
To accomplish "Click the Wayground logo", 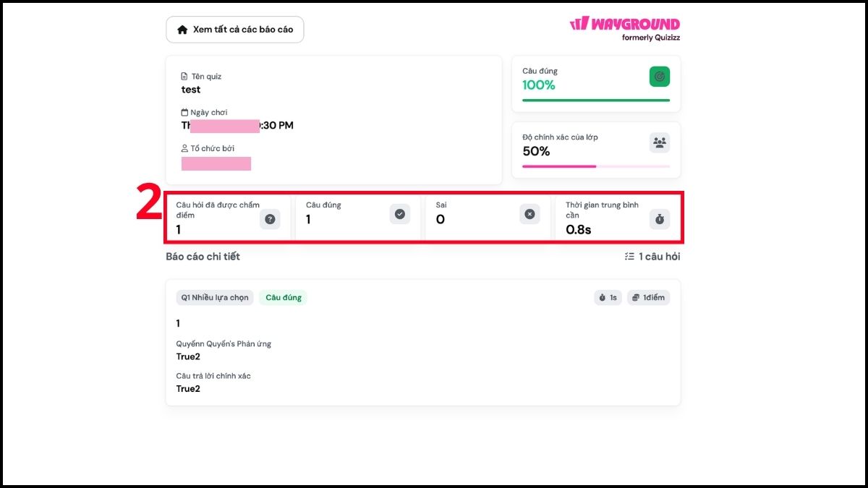I will click(x=625, y=28).
